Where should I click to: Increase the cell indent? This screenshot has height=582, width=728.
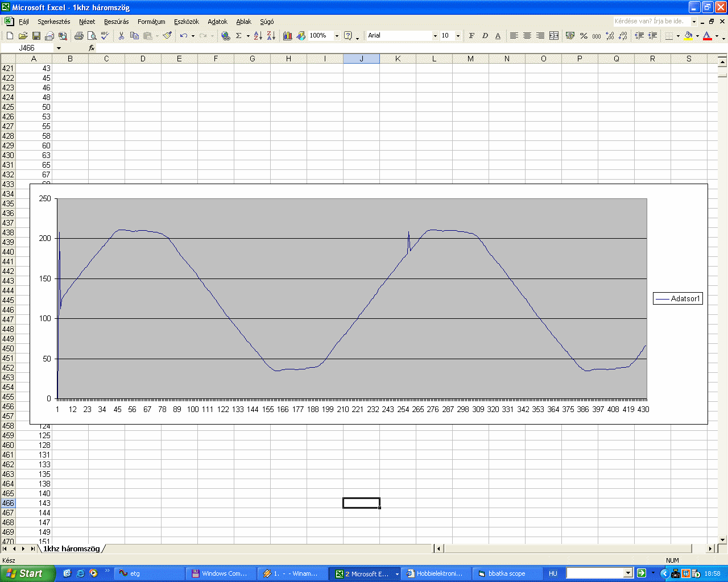coord(652,36)
